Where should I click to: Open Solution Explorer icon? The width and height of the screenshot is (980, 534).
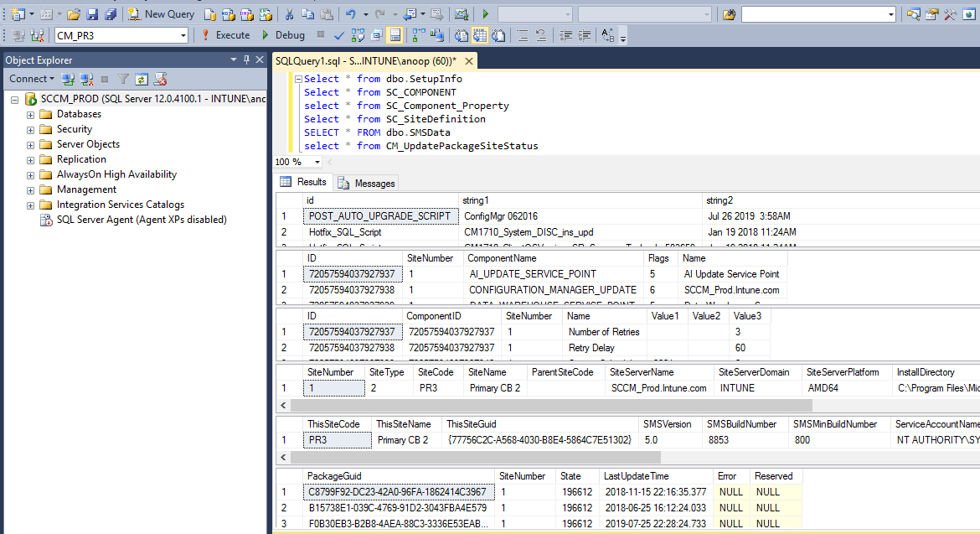coord(913,13)
